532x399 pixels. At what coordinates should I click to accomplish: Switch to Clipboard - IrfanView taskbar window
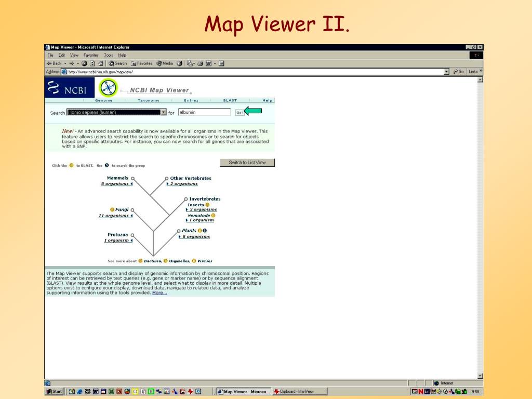click(300, 392)
